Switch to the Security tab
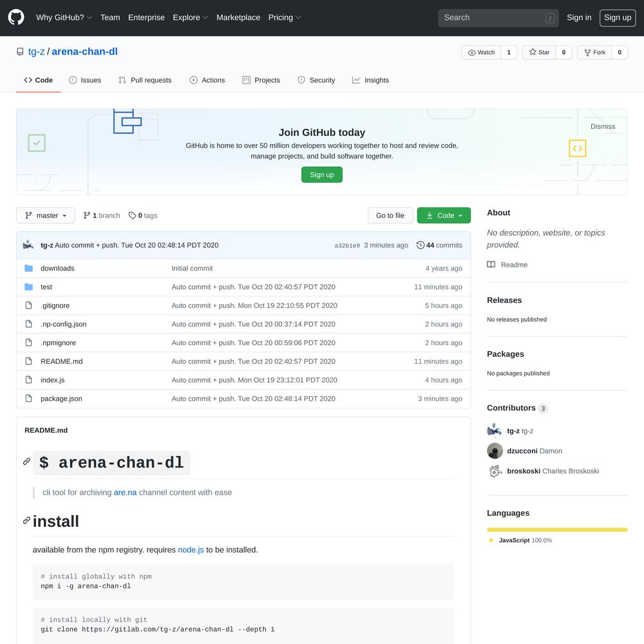 [316, 80]
